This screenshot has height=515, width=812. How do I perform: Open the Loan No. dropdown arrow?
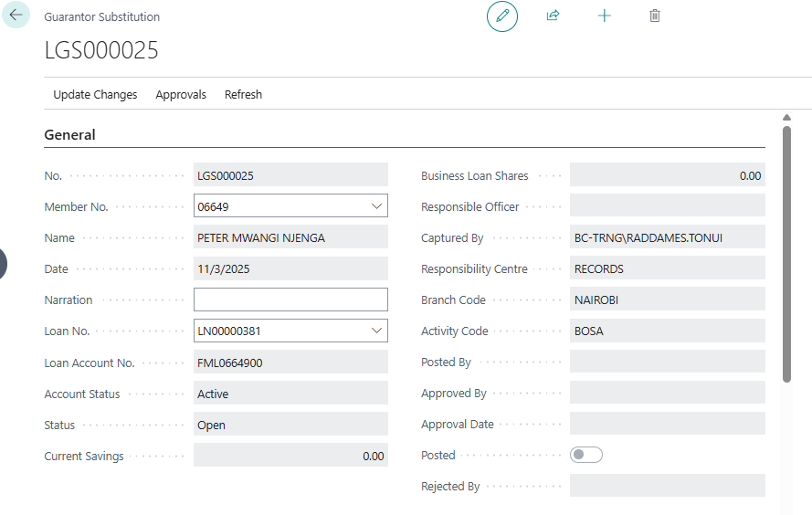click(x=376, y=331)
